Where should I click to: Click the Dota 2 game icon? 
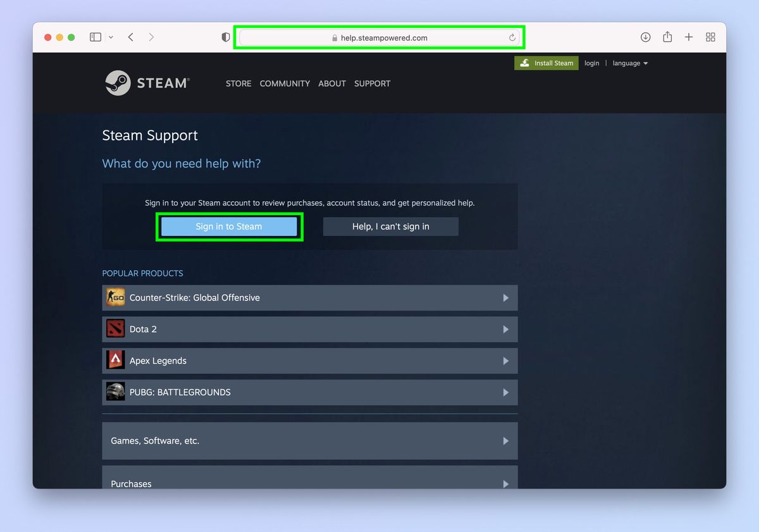click(x=115, y=329)
